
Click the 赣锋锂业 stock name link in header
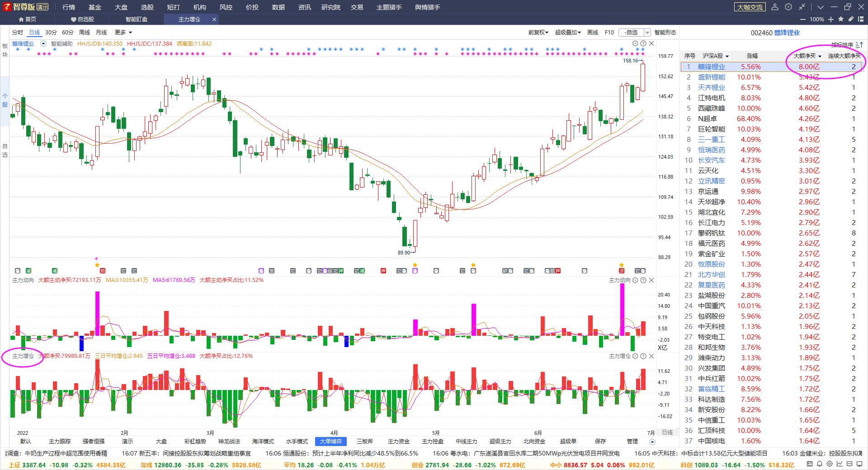pyautogui.click(x=787, y=33)
